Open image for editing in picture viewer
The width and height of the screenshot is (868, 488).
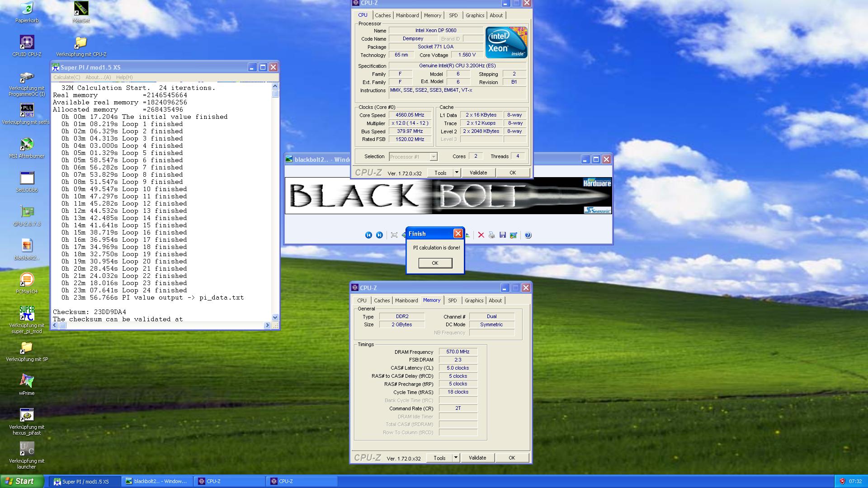click(x=514, y=235)
